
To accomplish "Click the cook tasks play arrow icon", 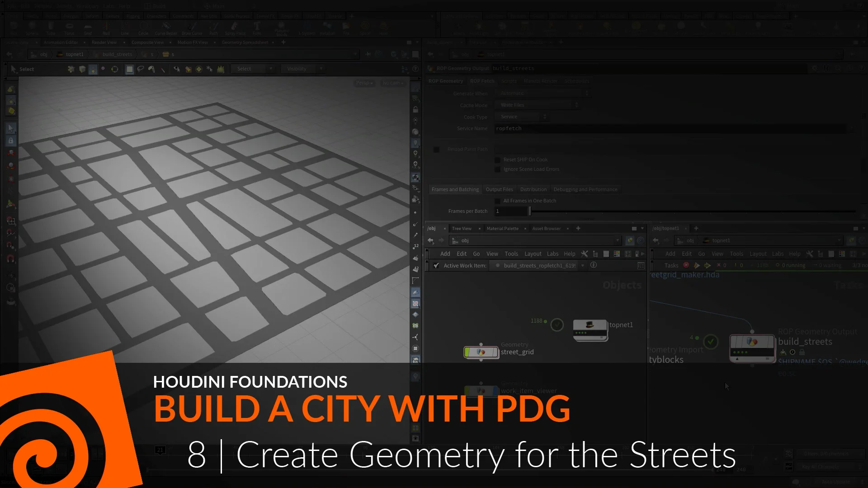I will coord(698,265).
